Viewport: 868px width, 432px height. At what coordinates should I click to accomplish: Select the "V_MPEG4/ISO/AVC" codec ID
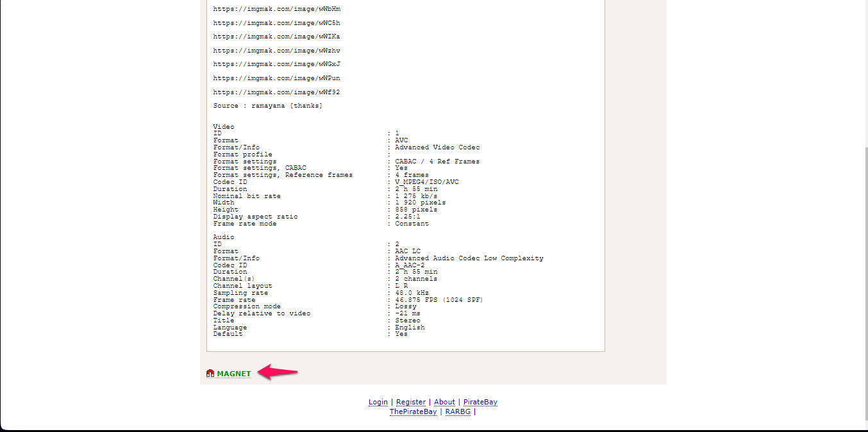[x=427, y=182]
